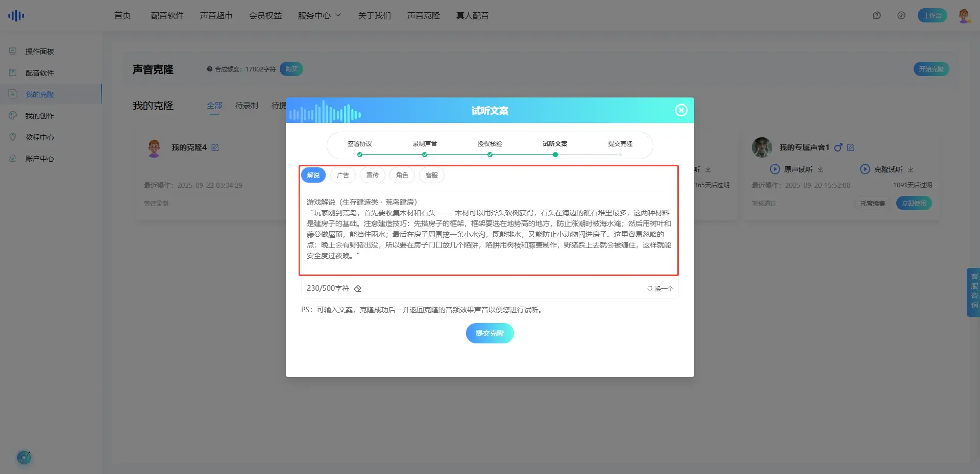Click the help question mark icon
The width and height of the screenshot is (980, 474).
(877, 15)
